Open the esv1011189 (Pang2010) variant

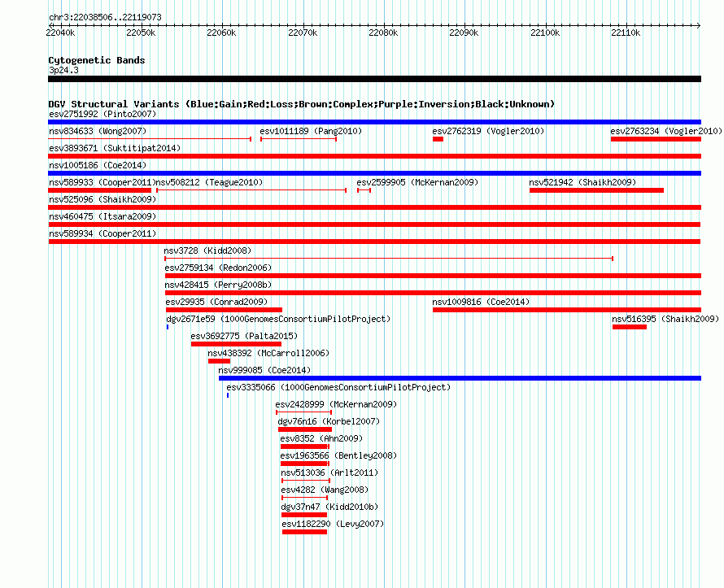[311, 131]
